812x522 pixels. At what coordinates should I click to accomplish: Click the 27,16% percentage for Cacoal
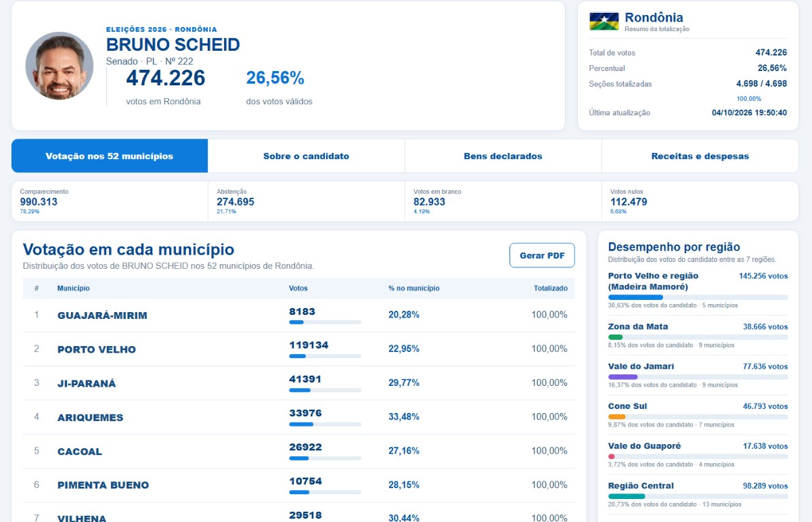(x=404, y=451)
